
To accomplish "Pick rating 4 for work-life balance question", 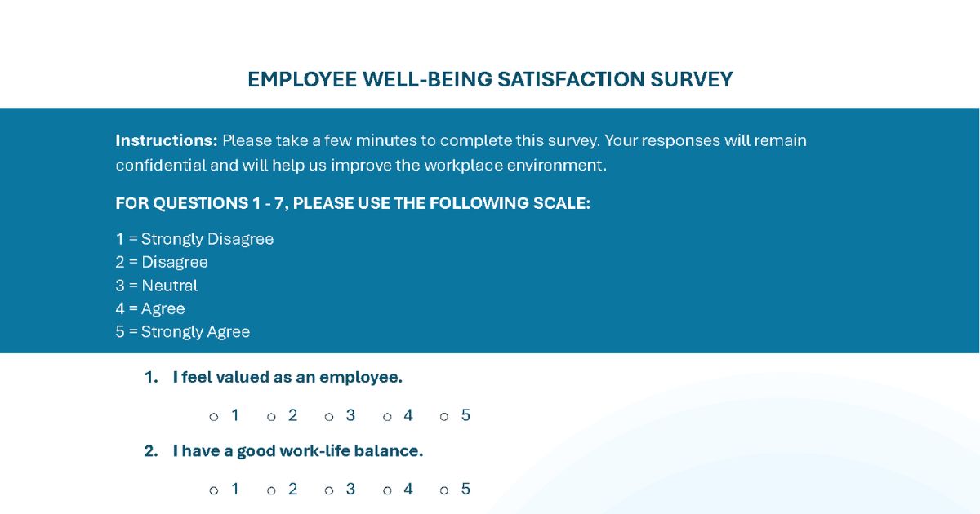I will (x=387, y=490).
